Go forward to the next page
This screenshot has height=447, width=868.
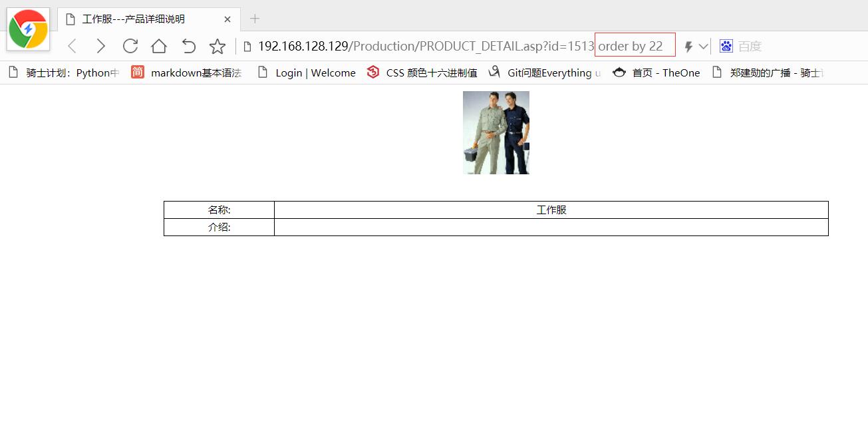101,46
